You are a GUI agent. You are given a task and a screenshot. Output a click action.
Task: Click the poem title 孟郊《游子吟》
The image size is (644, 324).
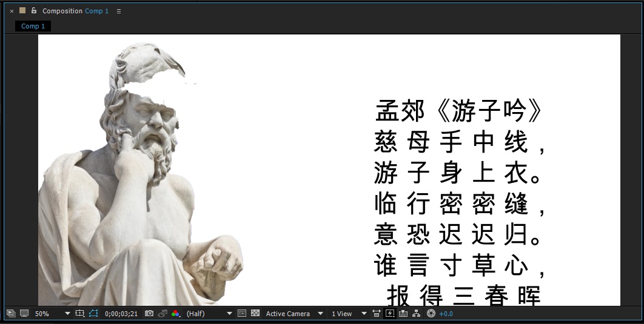(459, 110)
